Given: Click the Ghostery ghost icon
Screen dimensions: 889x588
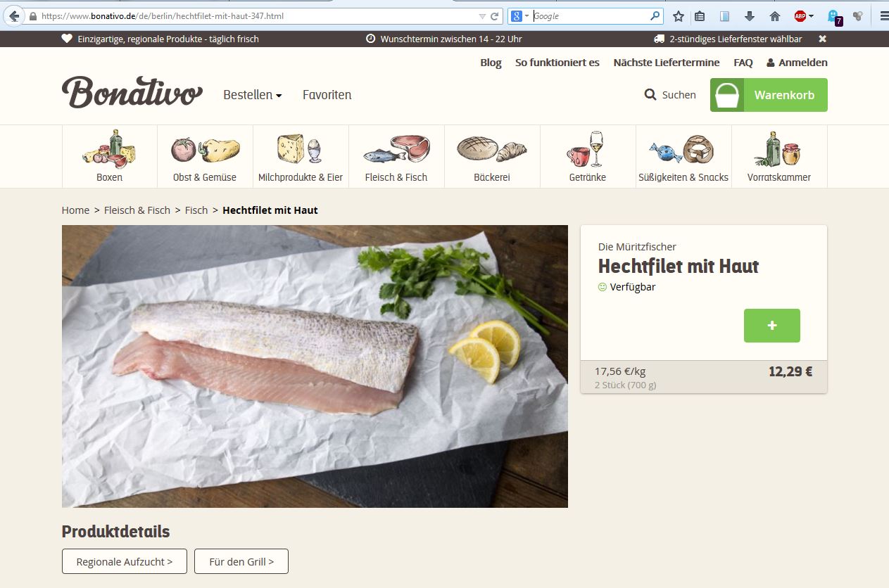Looking at the screenshot, I should click(834, 16).
